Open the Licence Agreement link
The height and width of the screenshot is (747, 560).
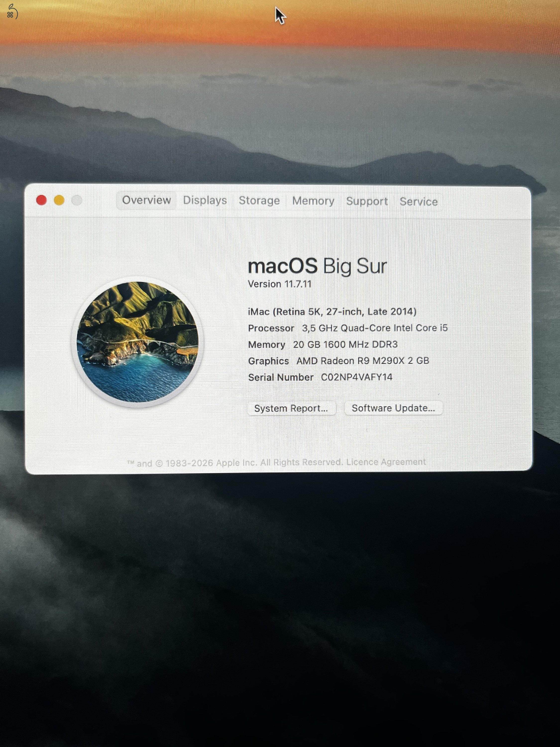386,462
